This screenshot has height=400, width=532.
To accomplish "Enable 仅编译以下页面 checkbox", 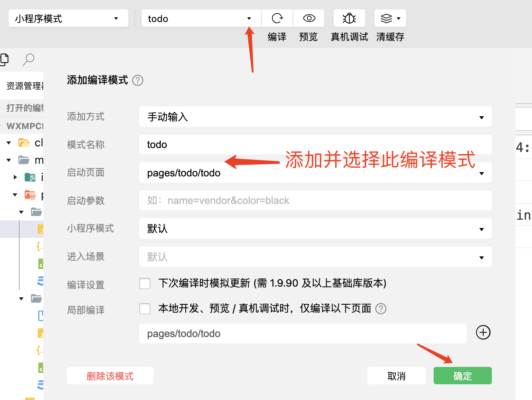I will point(145,309).
